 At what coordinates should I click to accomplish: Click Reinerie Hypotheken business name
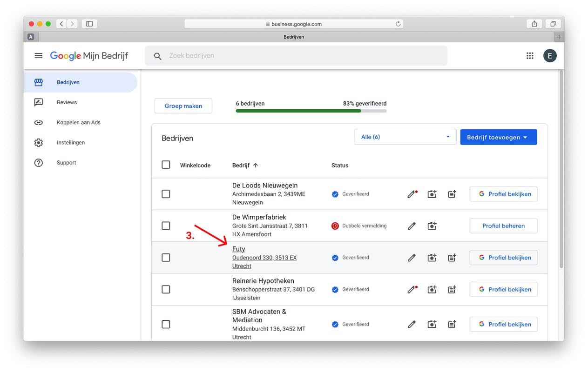click(263, 281)
